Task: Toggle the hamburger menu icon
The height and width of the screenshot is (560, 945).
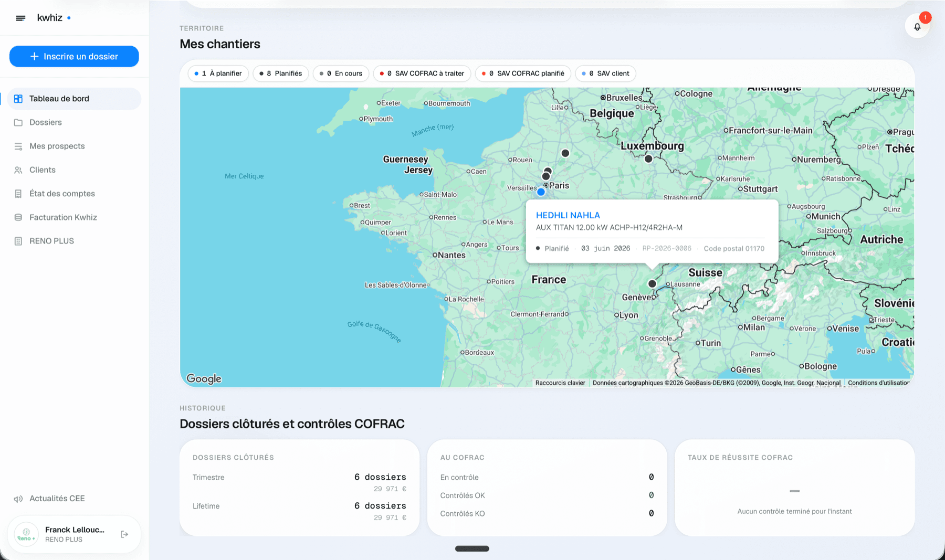Action: (x=20, y=18)
